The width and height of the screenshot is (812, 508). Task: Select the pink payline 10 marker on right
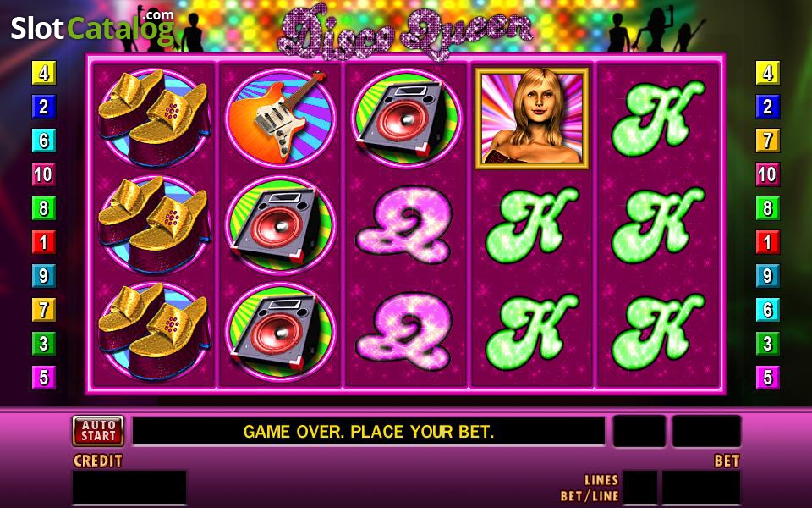[x=767, y=174]
